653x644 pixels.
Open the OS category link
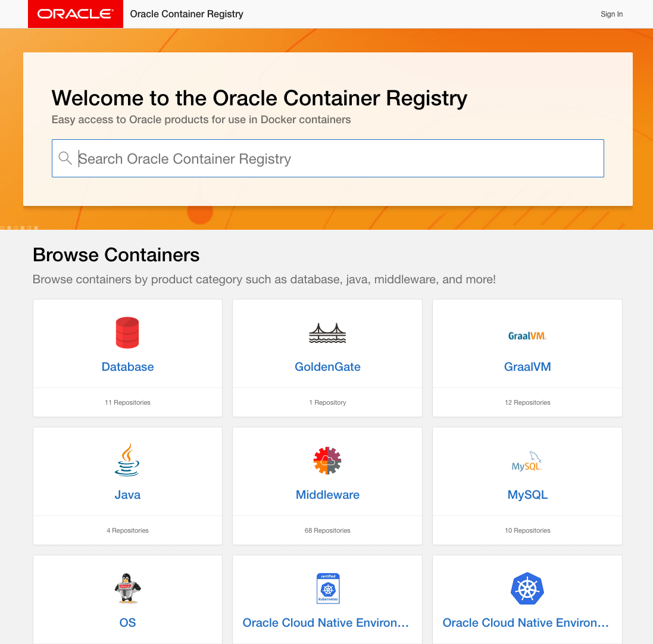point(127,623)
